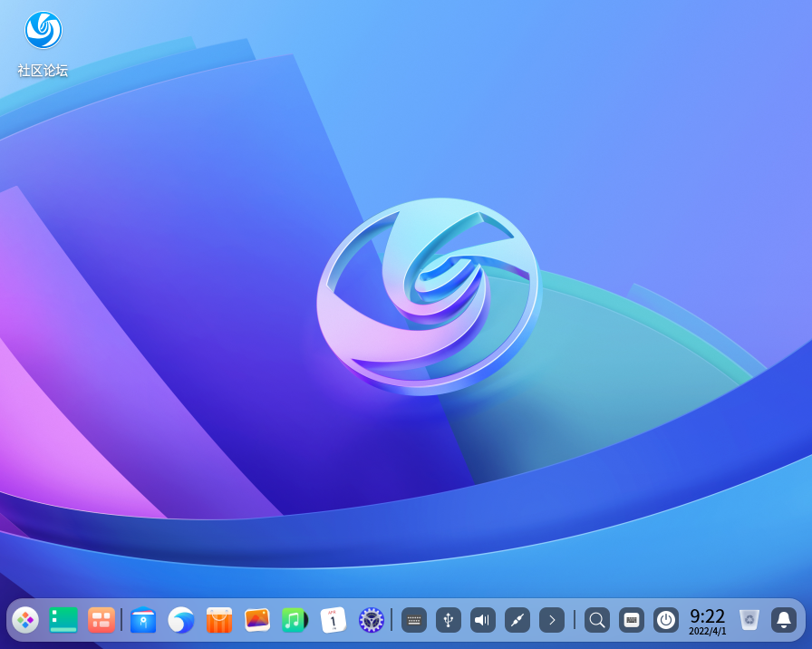Expand hidden tray icons with chevron
Viewport: 812px width, 649px height.
click(552, 620)
